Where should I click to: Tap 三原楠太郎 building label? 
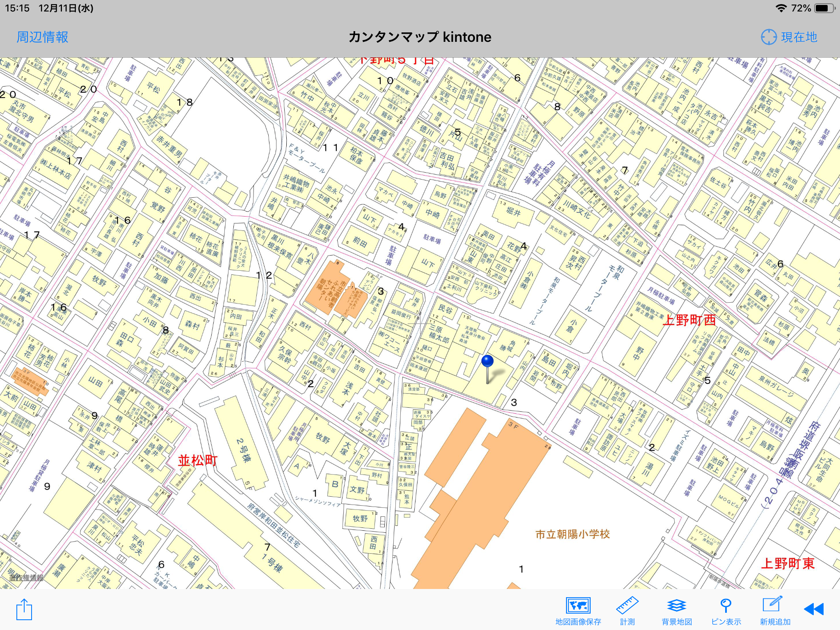point(439,333)
